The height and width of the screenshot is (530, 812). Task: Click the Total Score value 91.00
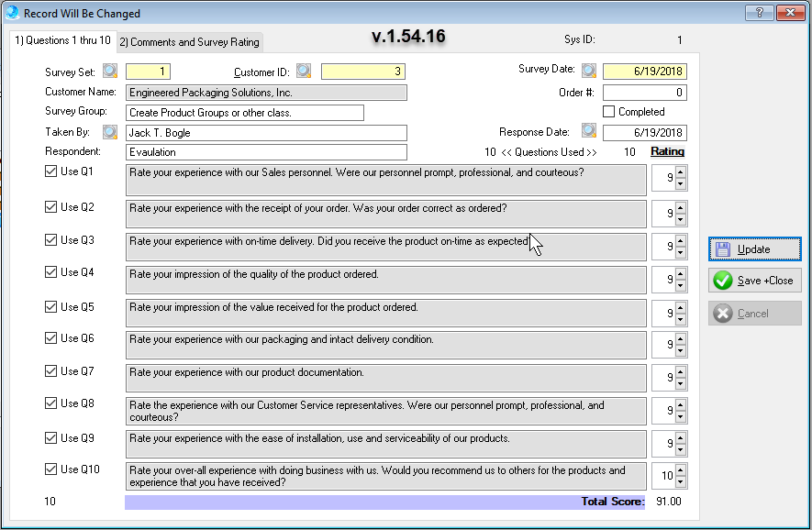coord(669,502)
